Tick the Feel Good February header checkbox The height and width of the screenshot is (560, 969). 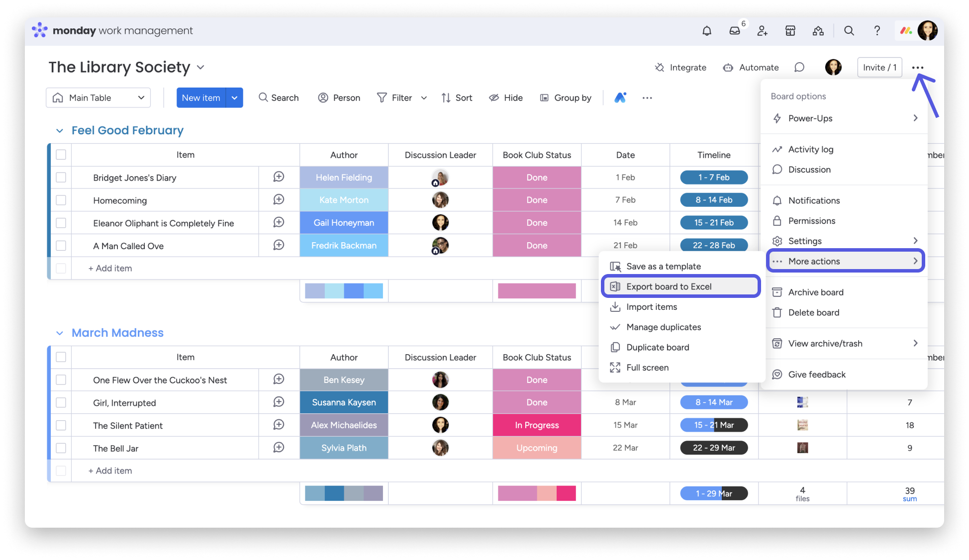(x=61, y=155)
